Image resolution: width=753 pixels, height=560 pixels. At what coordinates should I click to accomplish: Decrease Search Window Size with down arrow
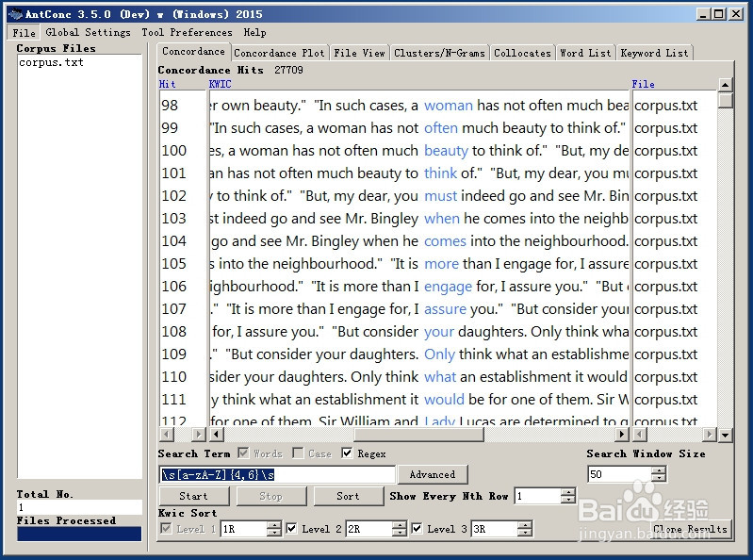(x=659, y=478)
